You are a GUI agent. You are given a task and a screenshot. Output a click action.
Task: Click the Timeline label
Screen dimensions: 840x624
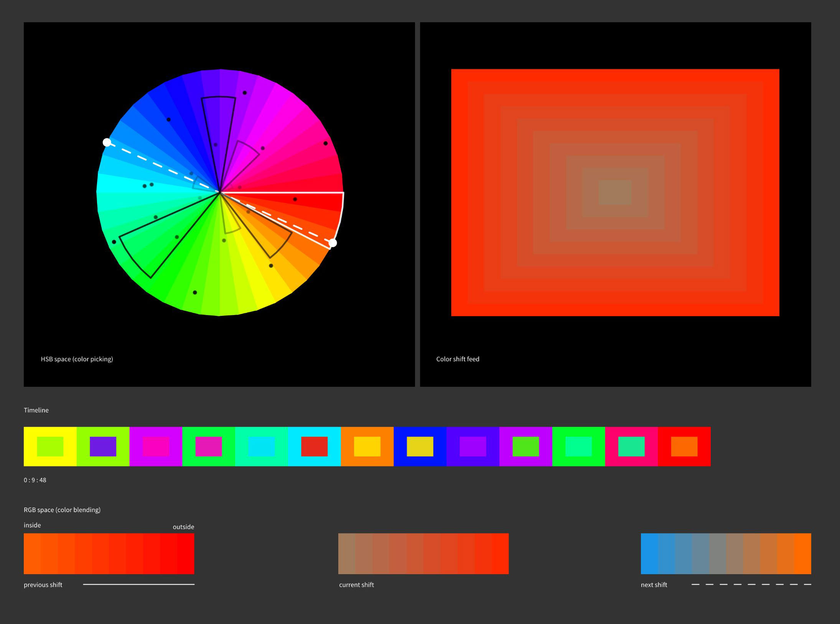click(36, 410)
